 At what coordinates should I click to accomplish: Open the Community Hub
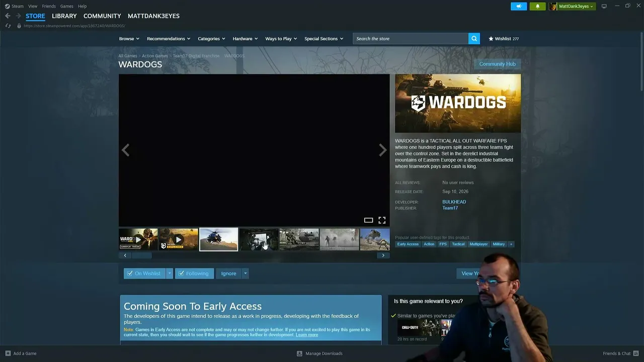tap(497, 64)
